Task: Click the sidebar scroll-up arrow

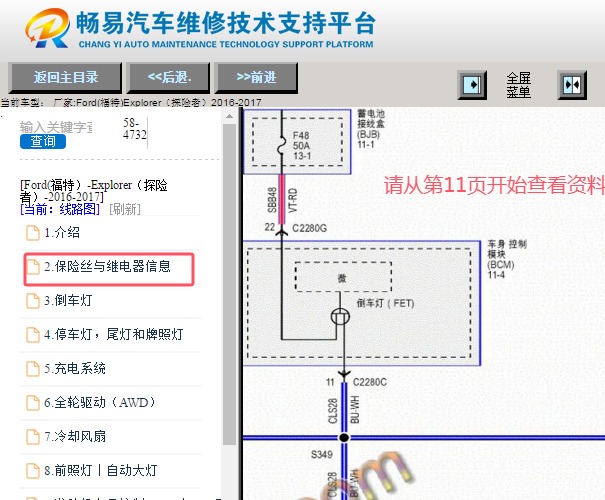Action: tap(230, 116)
